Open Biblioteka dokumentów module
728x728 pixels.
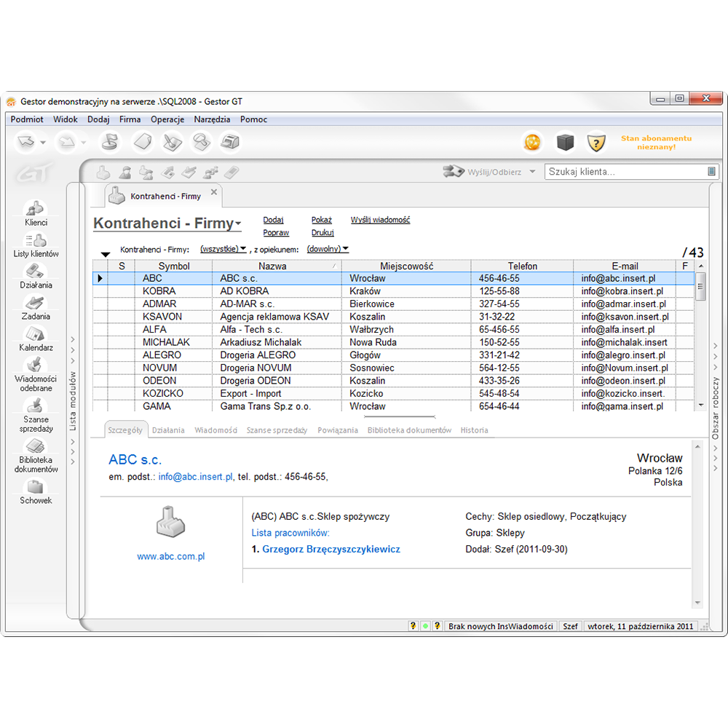click(36, 448)
